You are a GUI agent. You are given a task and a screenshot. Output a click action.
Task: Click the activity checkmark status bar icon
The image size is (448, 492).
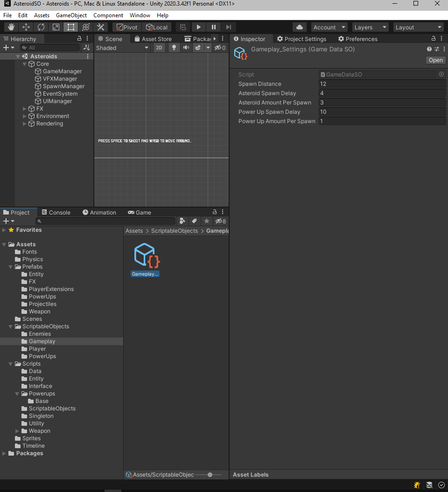coord(441,485)
